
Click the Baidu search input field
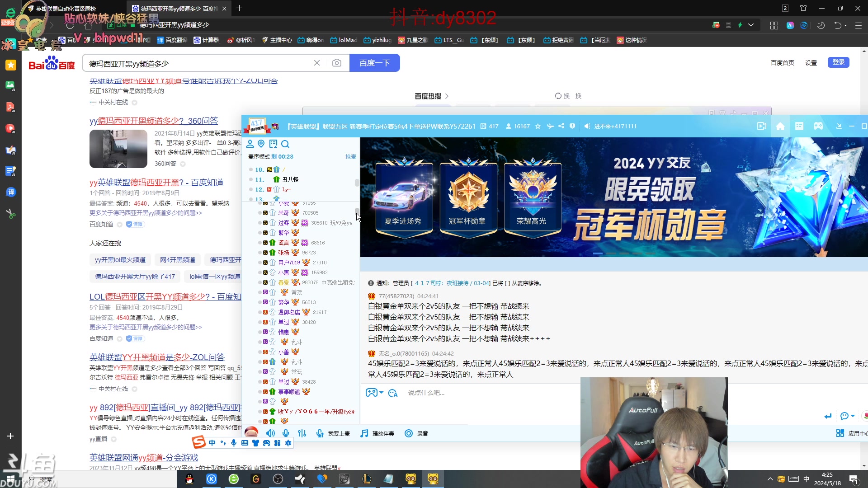point(199,63)
